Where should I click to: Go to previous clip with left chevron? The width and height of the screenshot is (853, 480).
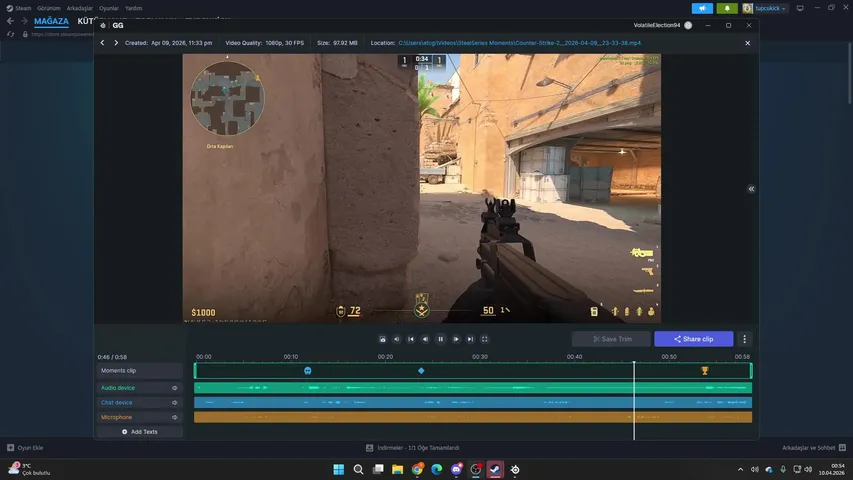(102, 43)
